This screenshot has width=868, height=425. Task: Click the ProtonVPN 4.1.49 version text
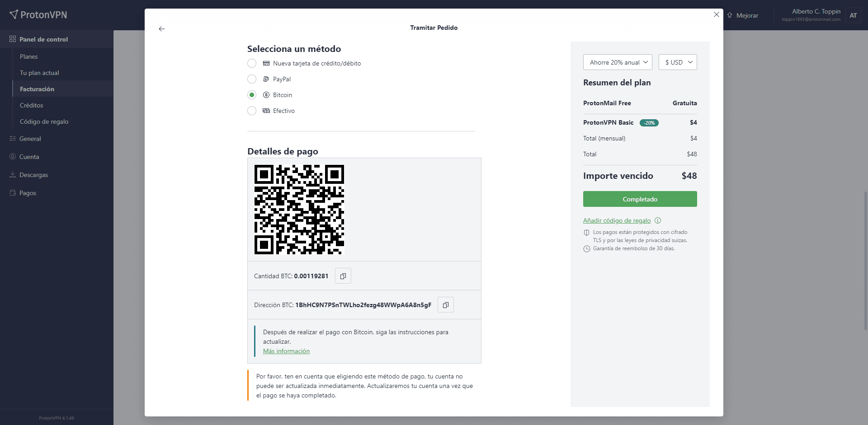[57, 418]
